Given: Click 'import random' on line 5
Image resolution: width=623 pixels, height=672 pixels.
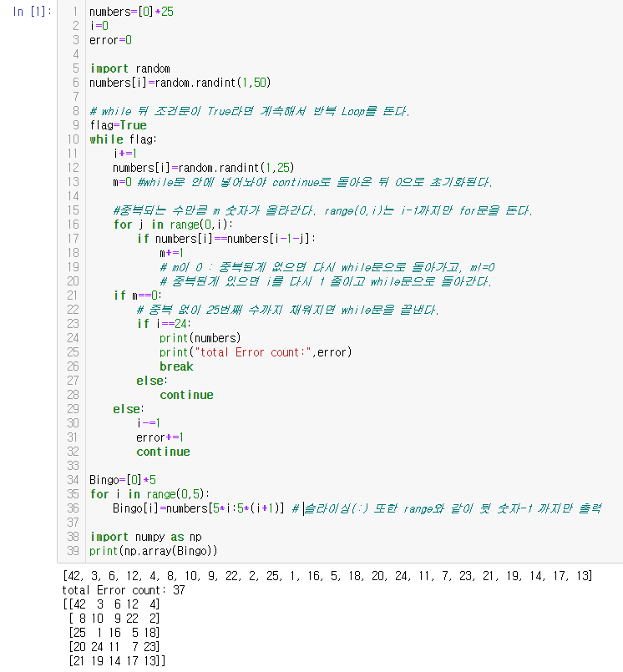Looking at the screenshot, I should click(x=130, y=68).
